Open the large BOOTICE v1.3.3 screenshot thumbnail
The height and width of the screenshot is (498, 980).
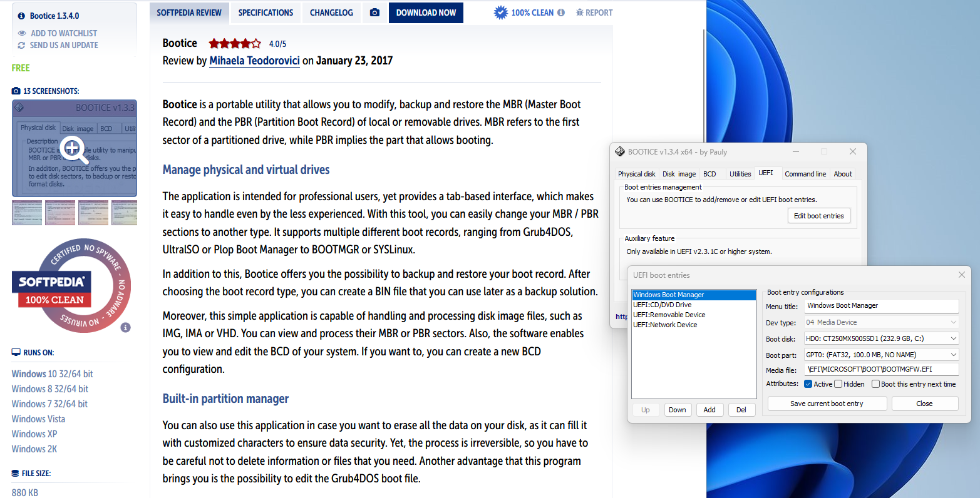click(x=74, y=148)
